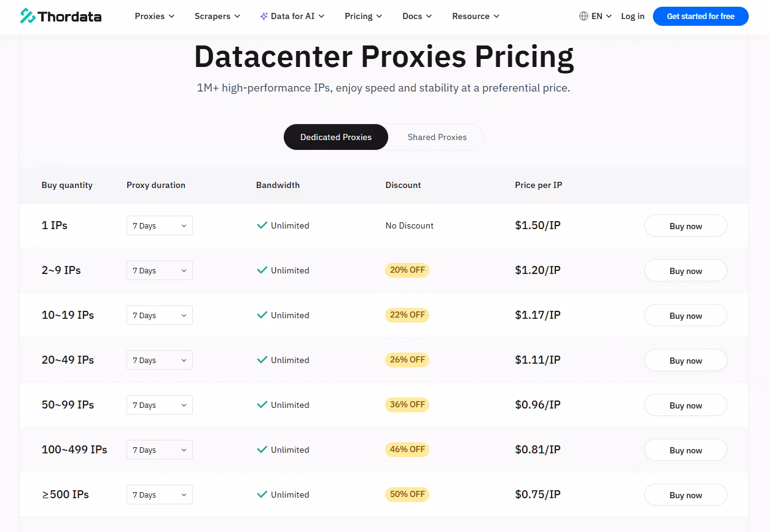Follow the Log in link
The height and width of the screenshot is (532, 769).
(633, 17)
